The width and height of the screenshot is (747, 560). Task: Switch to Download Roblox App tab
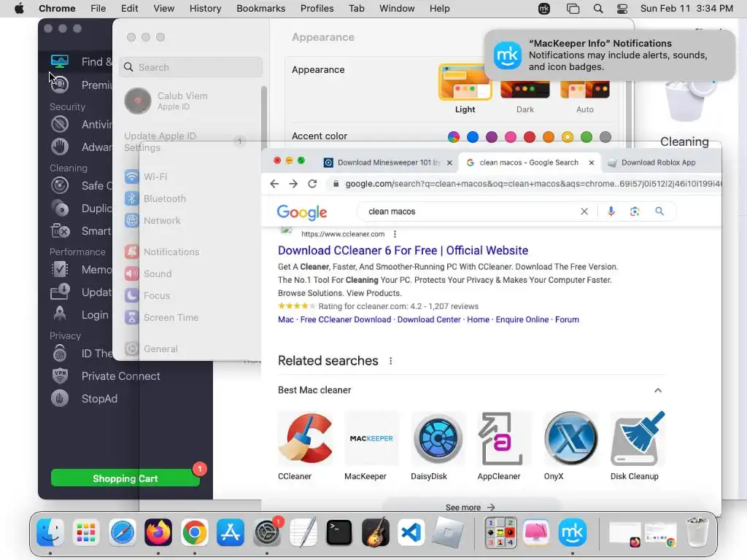[658, 163]
